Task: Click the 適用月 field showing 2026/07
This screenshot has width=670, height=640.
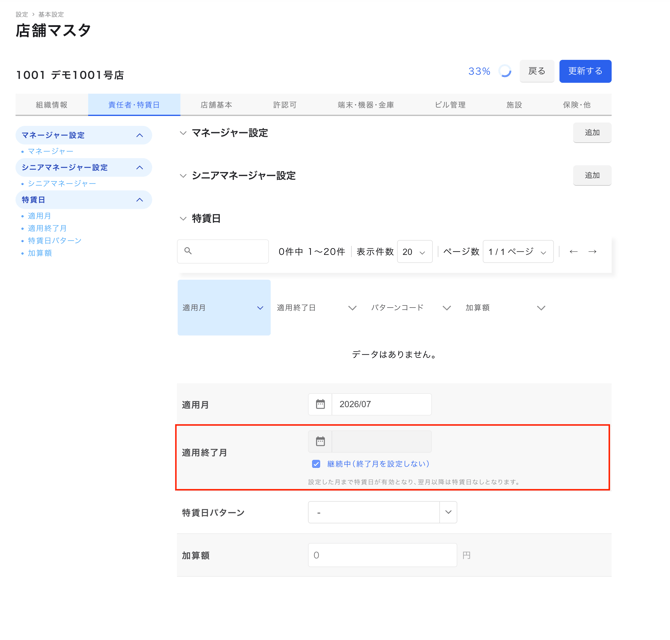Action: [381, 404]
